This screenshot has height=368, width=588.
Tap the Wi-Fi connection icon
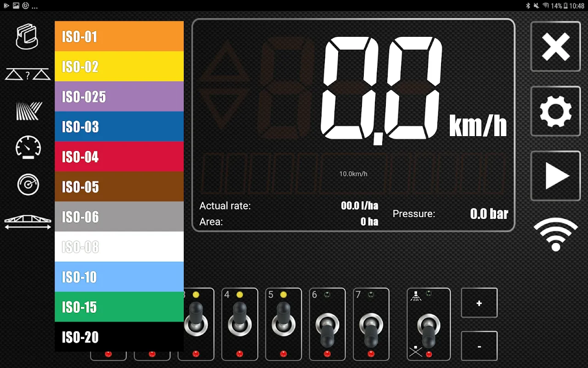(x=555, y=234)
